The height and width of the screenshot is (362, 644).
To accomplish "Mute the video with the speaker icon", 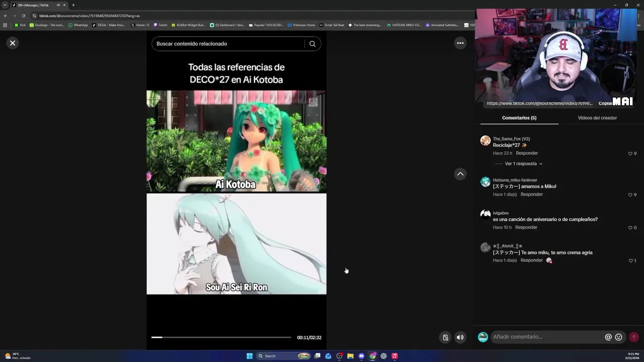I will click(x=460, y=337).
